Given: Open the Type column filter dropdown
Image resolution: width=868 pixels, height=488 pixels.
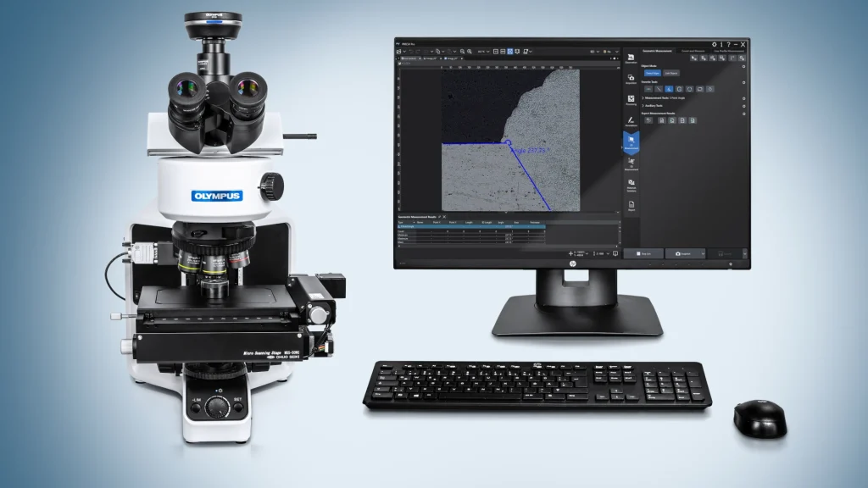Looking at the screenshot, I should coord(414,223).
